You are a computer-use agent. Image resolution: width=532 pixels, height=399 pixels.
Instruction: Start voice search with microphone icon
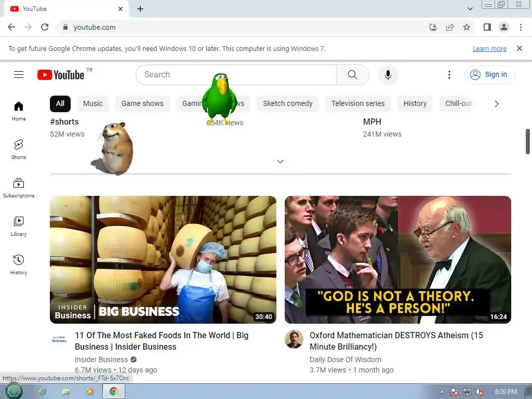[388, 75]
